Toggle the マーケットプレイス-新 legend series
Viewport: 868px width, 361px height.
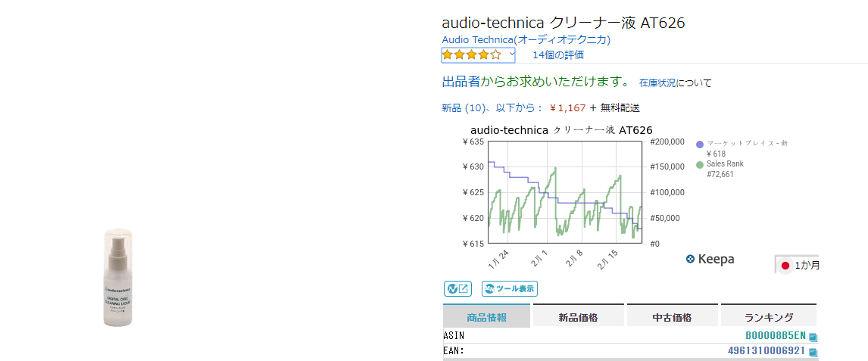pos(746,143)
